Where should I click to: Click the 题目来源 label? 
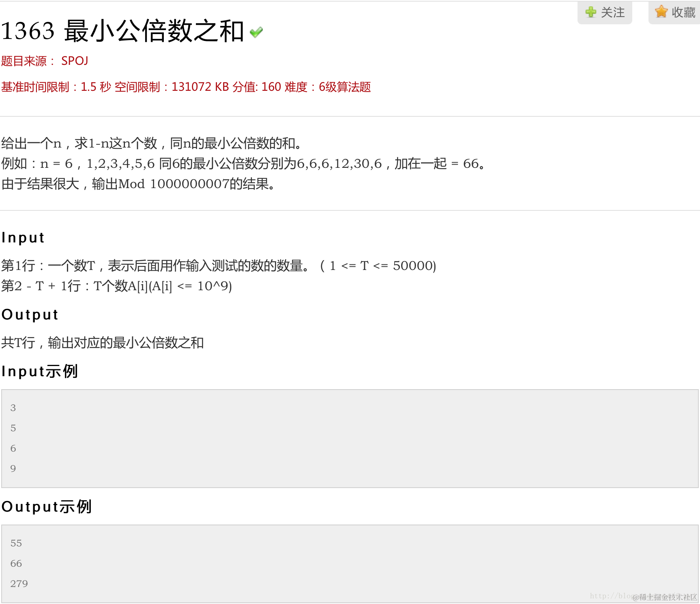tap(28, 61)
